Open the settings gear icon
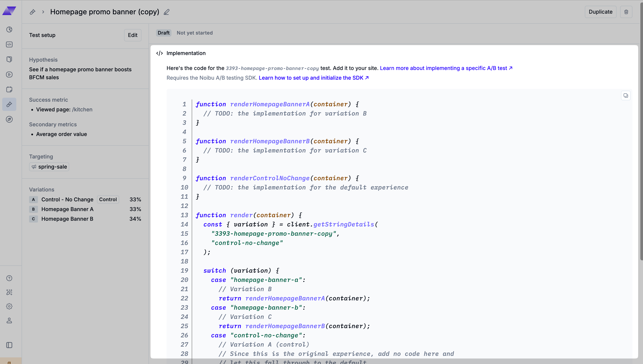 pyautogui.click(x=9, y=306)
